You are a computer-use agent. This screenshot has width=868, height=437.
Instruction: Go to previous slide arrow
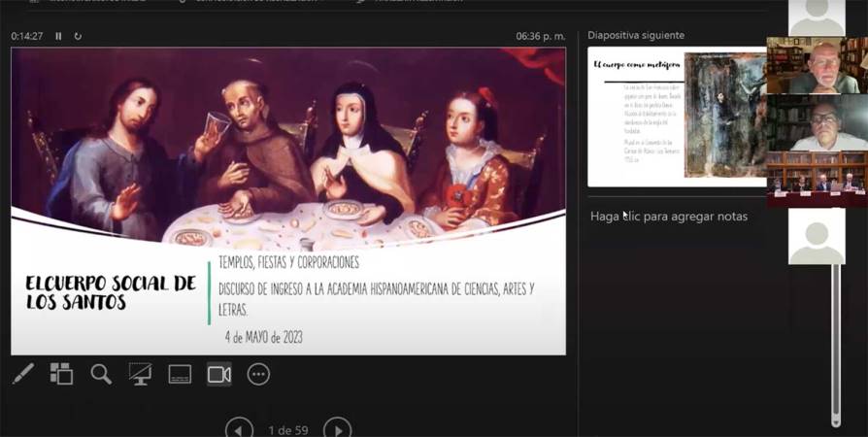(x=239, y=430)
